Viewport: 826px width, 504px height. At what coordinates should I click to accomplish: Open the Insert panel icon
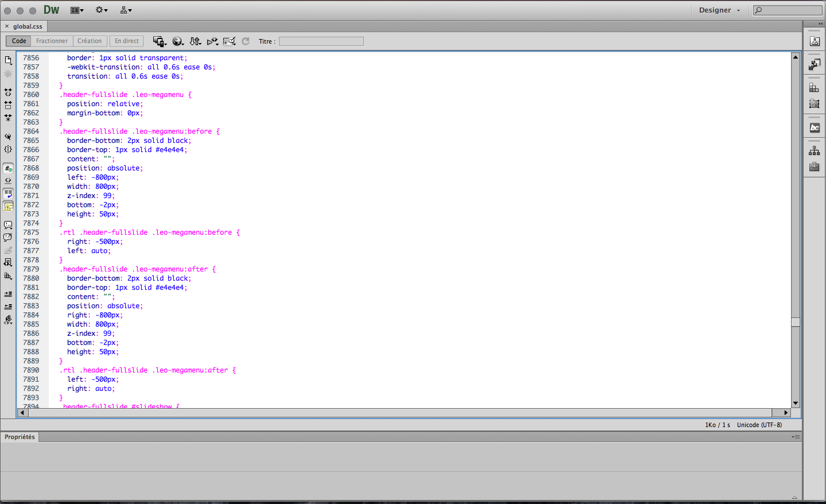coord(815,64)
